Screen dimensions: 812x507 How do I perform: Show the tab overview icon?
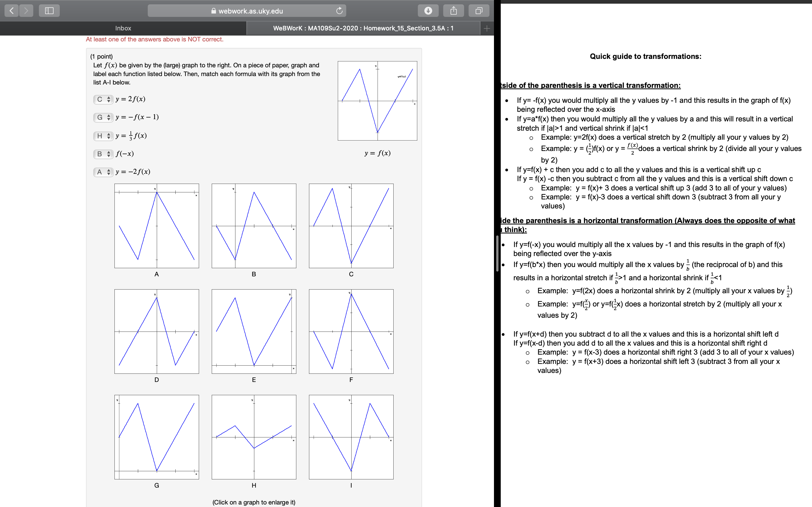pos(479,11)
